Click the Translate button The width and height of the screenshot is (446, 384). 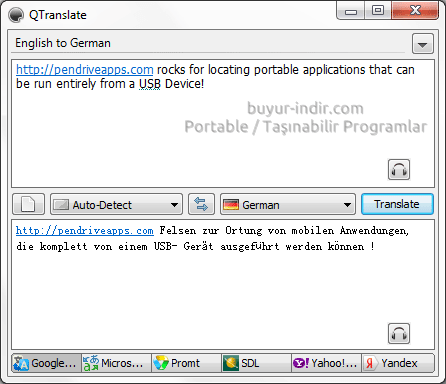pos(397,204)
